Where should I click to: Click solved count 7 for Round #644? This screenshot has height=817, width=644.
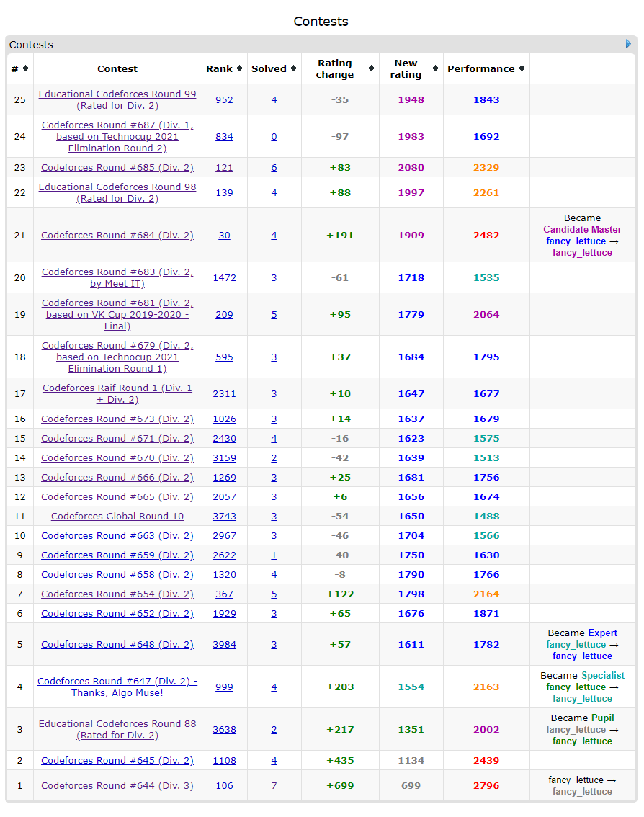coord(274,785)
